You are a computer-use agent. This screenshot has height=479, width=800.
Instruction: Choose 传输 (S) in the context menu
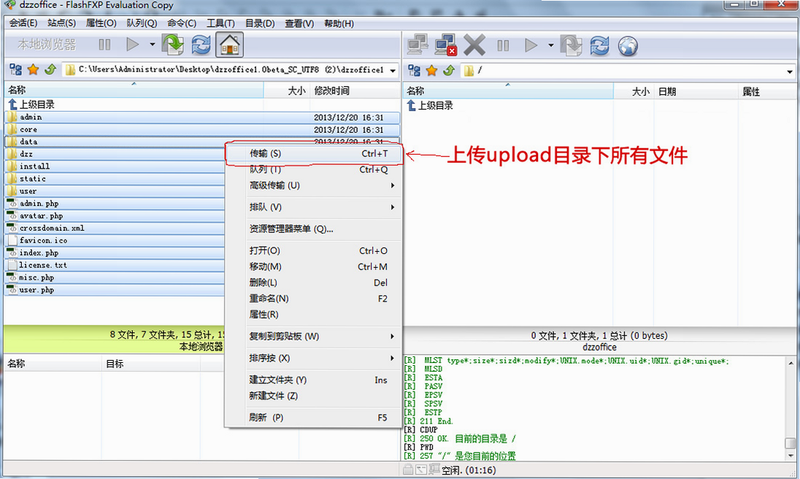[x=314, y=154]
